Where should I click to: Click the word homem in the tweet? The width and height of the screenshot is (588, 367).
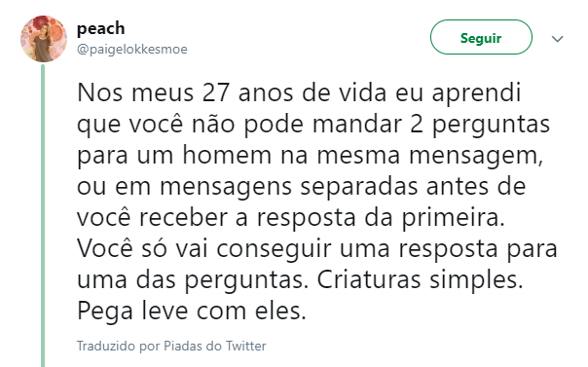(227, 155)
